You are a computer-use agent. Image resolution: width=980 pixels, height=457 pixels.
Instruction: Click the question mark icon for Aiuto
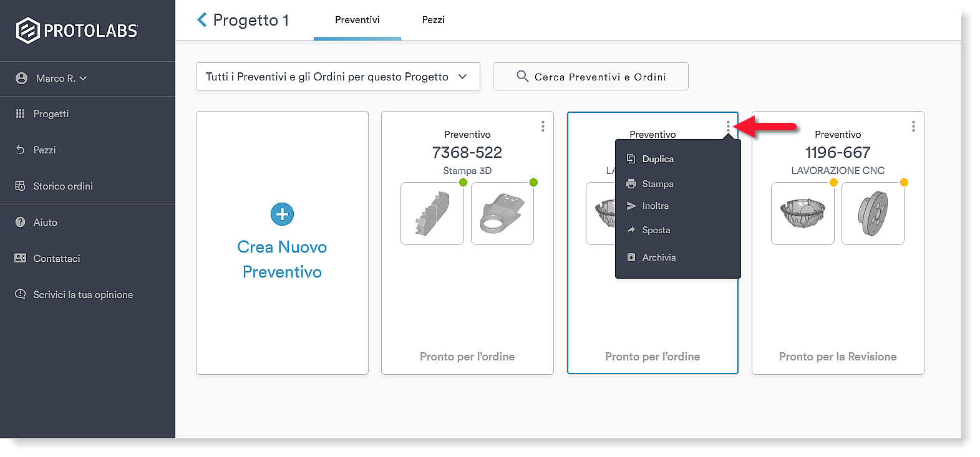pyautogui.click(x=20, y=222)
